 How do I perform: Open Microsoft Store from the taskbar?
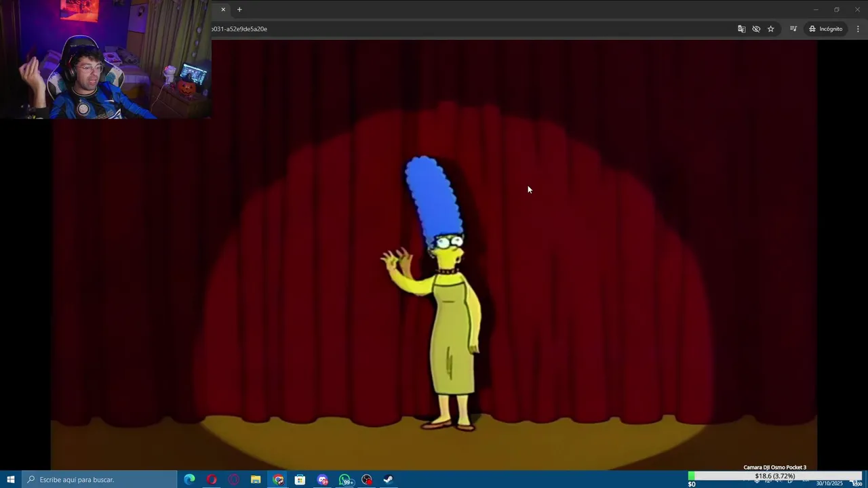pos(300,479)
